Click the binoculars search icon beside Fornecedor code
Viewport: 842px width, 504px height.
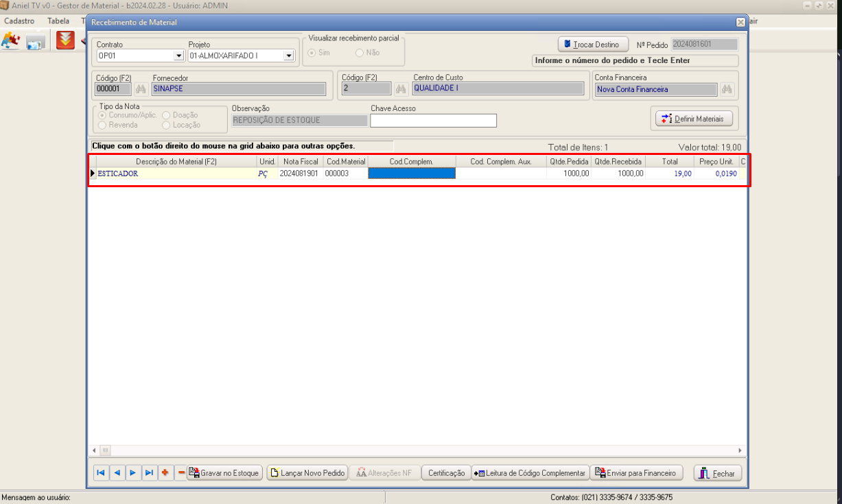coord(141,89)
